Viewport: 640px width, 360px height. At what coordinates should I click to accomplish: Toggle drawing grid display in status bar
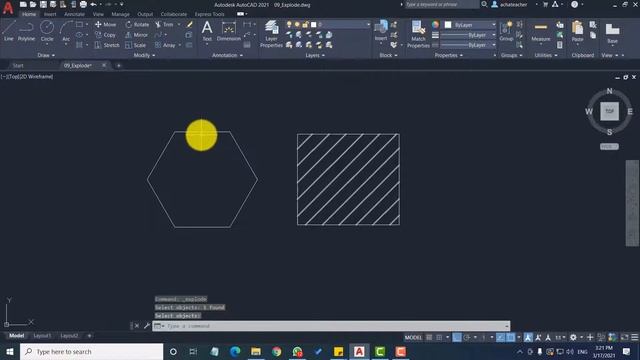click(429, 338)
